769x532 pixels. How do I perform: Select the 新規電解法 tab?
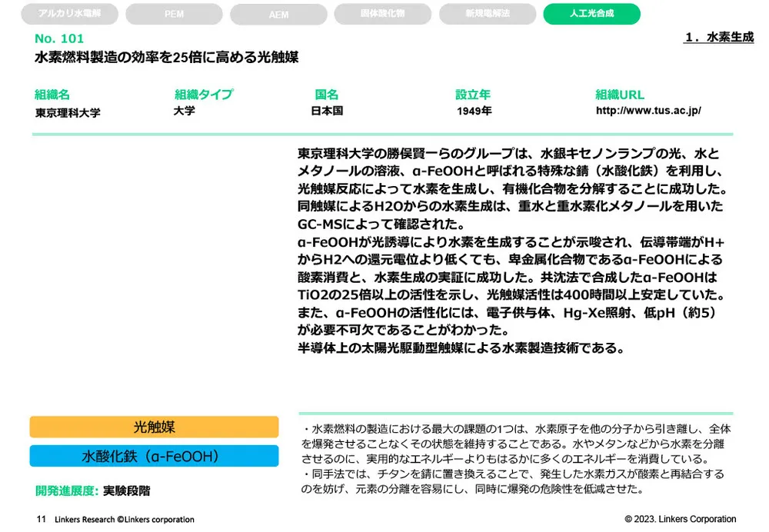(488, 14)
